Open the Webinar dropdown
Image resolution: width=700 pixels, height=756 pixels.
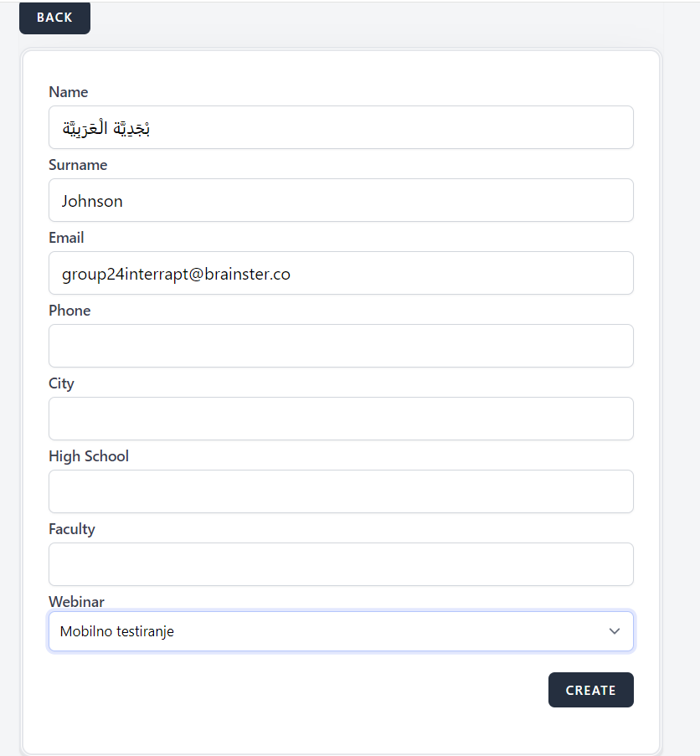tap(341, 631)
